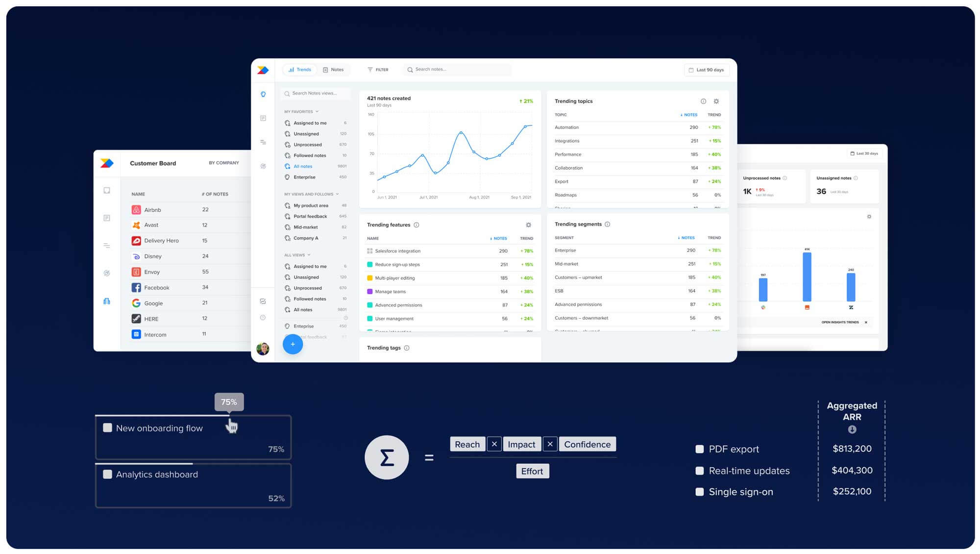Click the settings gear icon in Trending topics
The width and height of the screenshot is (980, 554).
pos(717,101)
